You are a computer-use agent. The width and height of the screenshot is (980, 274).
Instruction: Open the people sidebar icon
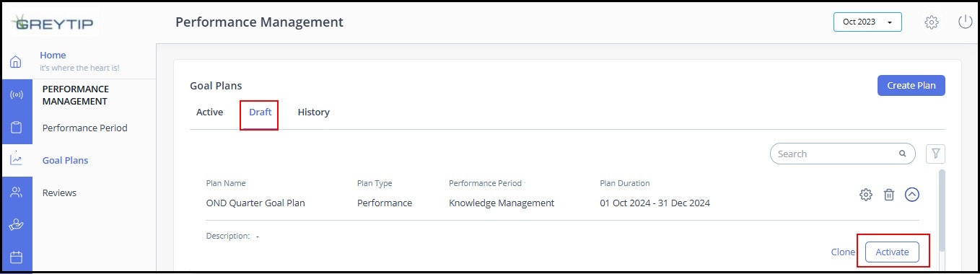pos(16,192)
